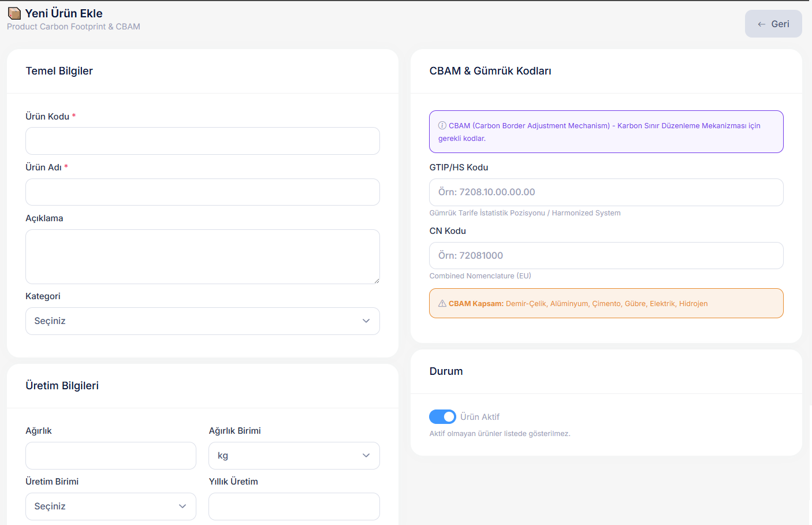This screenshot has height=525, width=812.
Task: Click the GTIP/HS Kodu input field
Action: pos(606,192)
